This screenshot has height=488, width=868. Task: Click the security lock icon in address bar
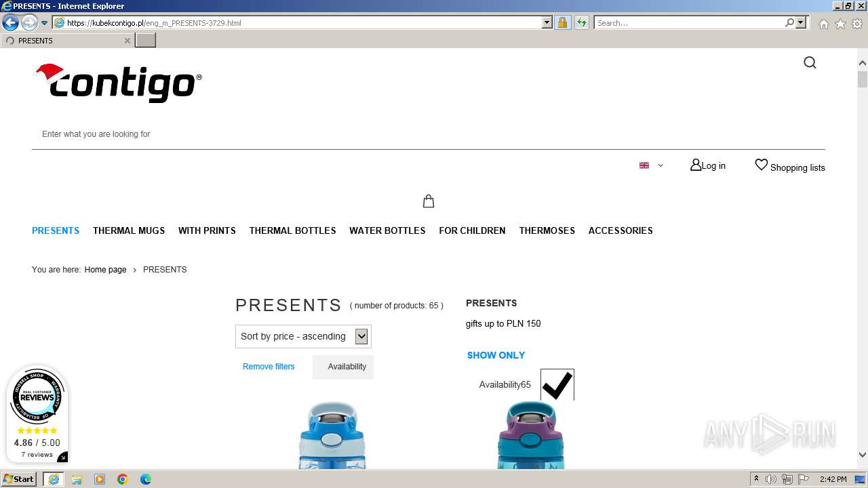coord(562,22)
